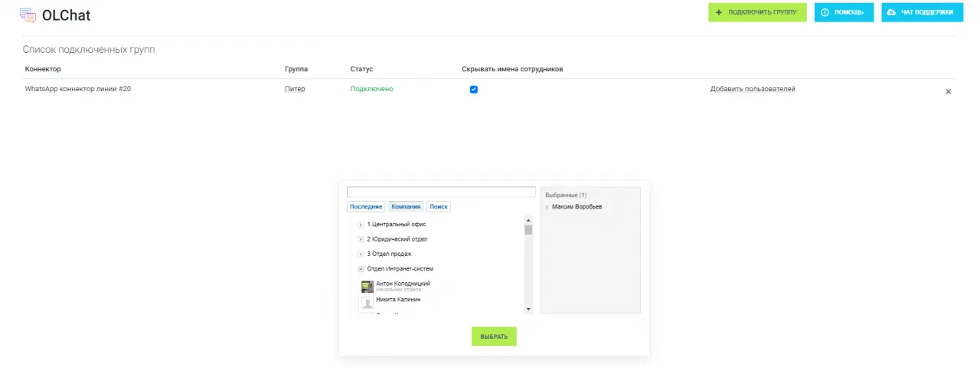Remove the WhatsApp connector row with X
980x368 pixels.
(948, 91)
